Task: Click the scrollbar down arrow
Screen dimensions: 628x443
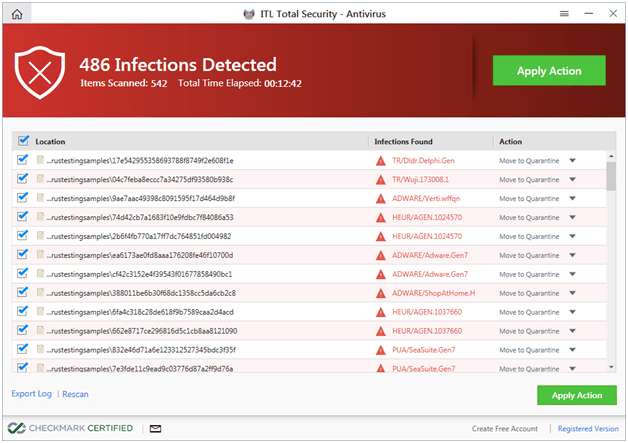Action: click(x=611, y=367)
